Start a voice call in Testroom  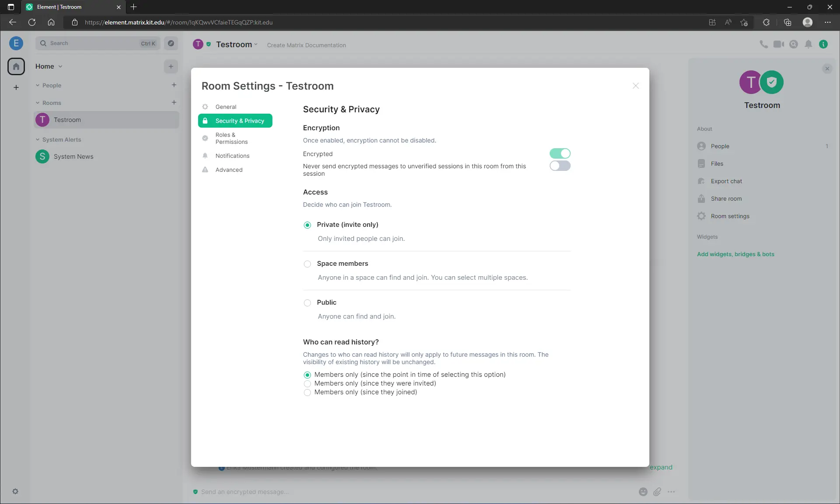[763, 44]
